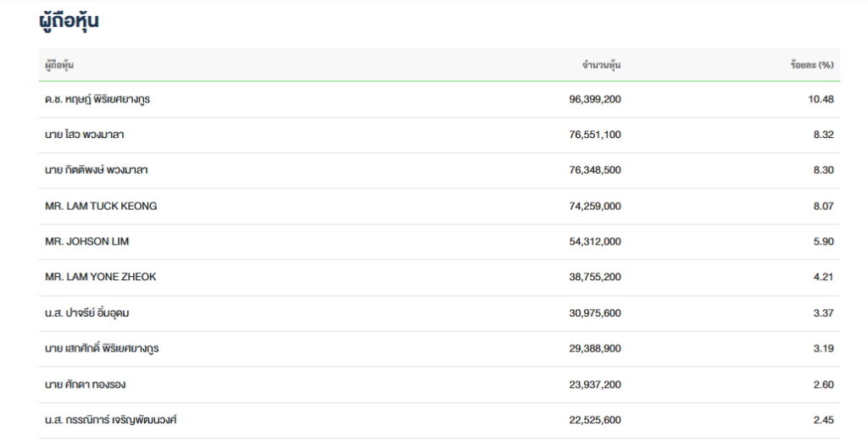The height and width of the screenshot is (442, 868).
Task: Click percentage value 8.30
Action: pos(824,170)
